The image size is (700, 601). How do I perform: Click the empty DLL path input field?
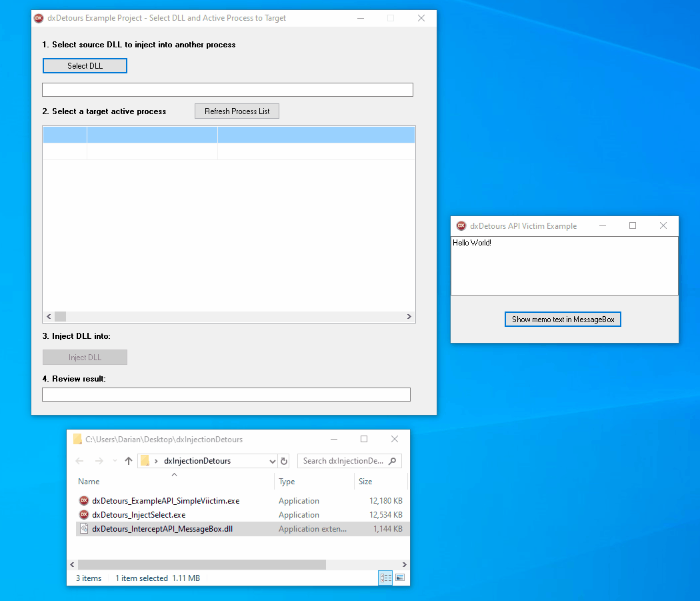click(227, 89)
